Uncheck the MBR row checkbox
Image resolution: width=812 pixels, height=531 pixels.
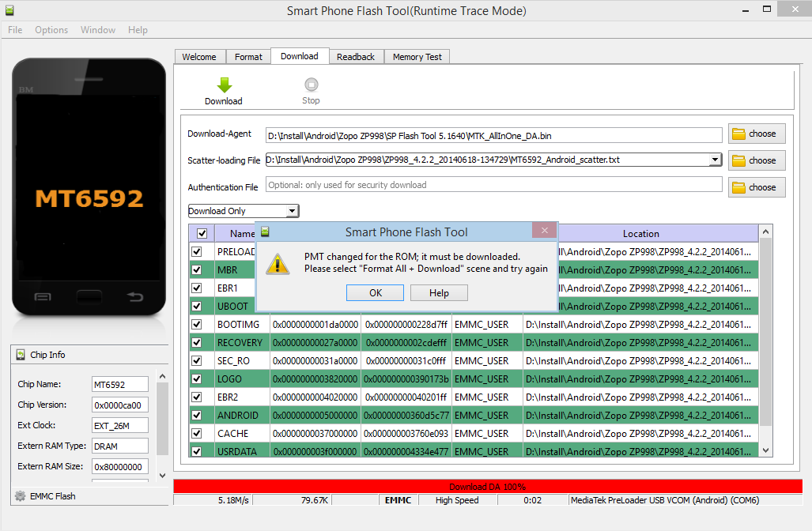pyautogui.click(x=197, y=269)
